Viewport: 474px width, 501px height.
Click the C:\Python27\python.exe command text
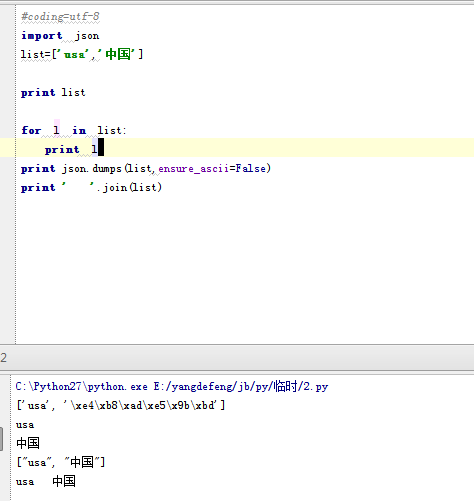click(81, 386)
